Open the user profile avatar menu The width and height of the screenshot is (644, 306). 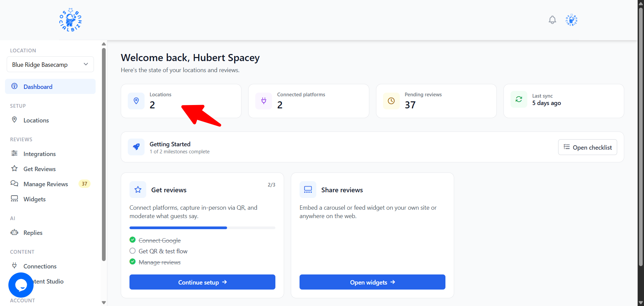(x=572, y=20)
